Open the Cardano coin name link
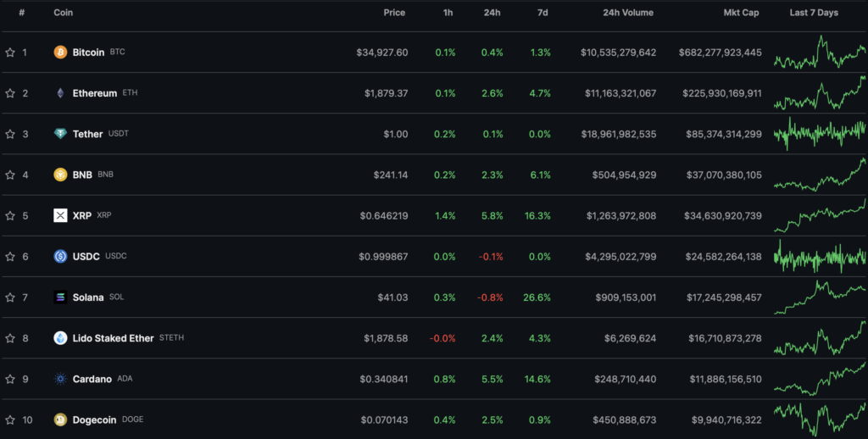Screen dimensions: 868x439 coord(92,379)
